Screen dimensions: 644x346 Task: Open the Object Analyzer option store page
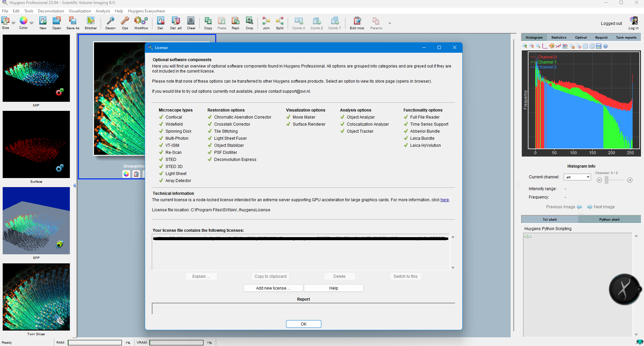tap(357, 117)
